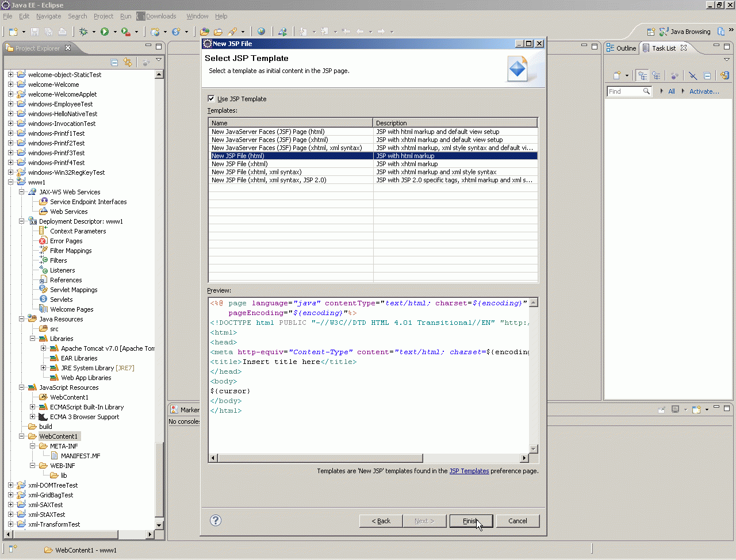
Task: Click the Debug bug icon in the toolbar
Action: pyautogui.click(x=84, y=32)
